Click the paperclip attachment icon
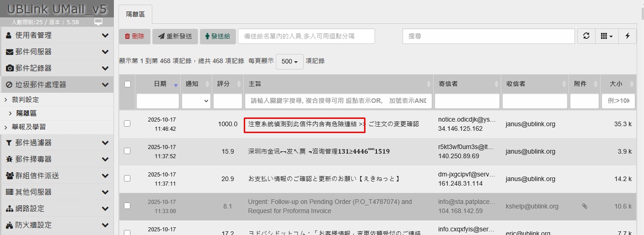The width and height of the screenshot is (644, 235). point(584,206)
